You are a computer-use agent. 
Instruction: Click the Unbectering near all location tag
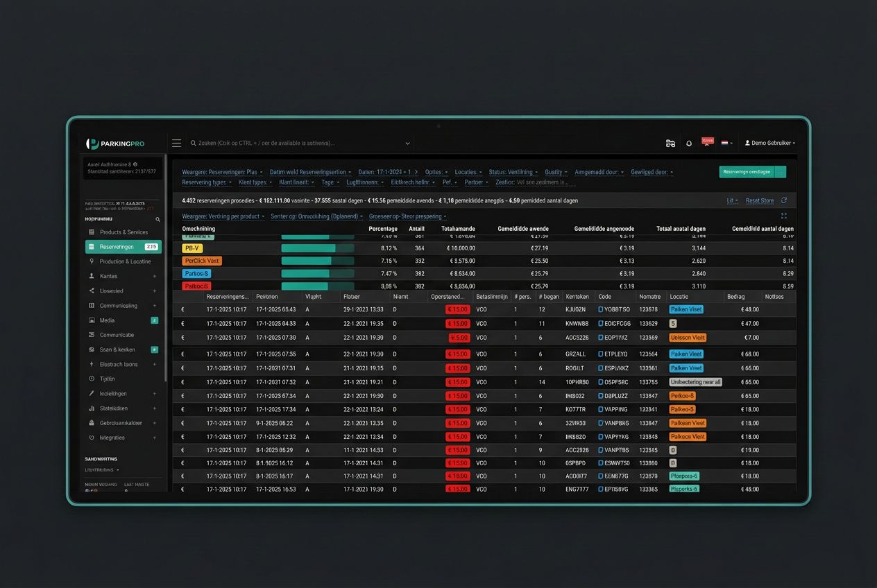[696, 382]
